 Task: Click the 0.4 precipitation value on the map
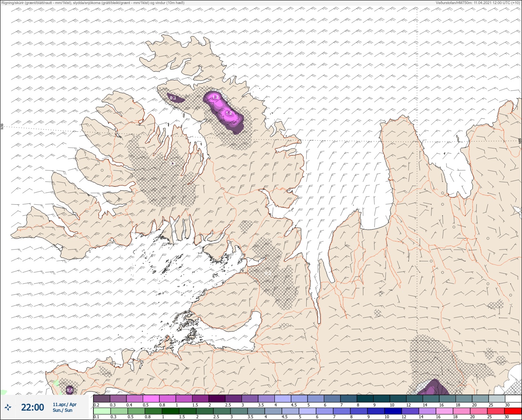(70, 390)
